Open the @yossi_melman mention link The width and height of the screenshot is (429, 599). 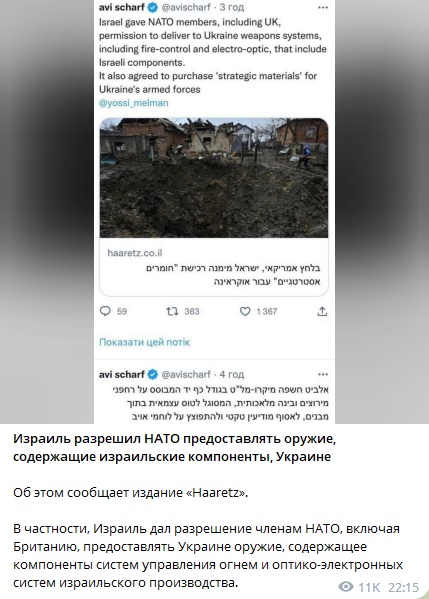tap(134, 103)
